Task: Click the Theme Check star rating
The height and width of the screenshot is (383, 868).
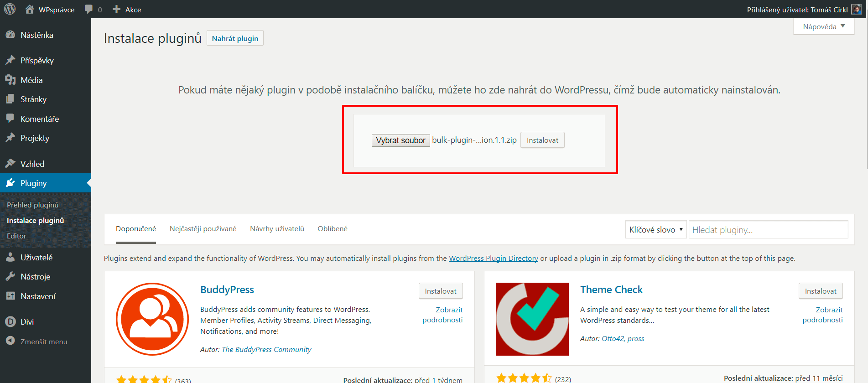Action: 524,378
